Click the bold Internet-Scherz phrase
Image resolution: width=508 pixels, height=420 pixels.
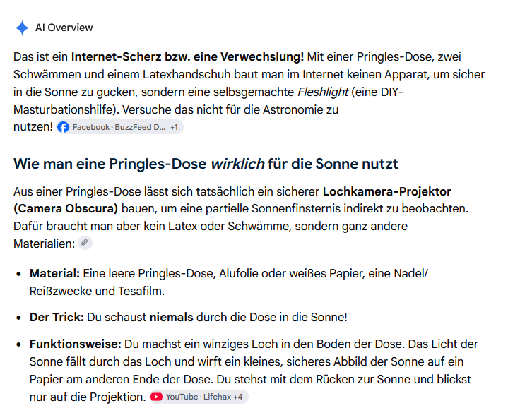click(117, 57)
